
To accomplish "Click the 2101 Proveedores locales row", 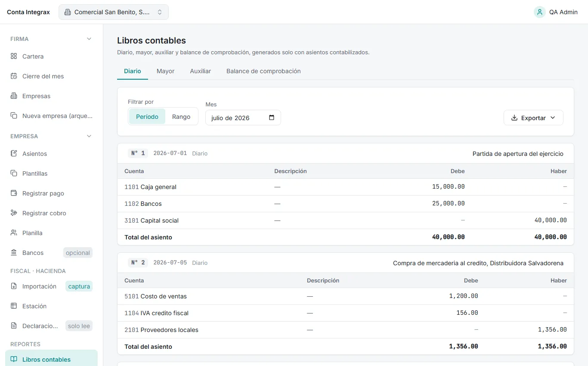I will (x=346, y=330).
